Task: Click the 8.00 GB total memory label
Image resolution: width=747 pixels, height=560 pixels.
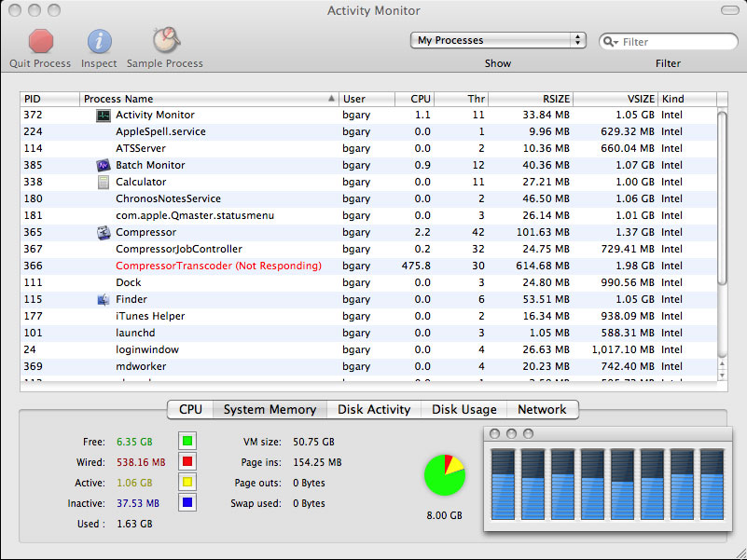Action: [x=445, y=515]
